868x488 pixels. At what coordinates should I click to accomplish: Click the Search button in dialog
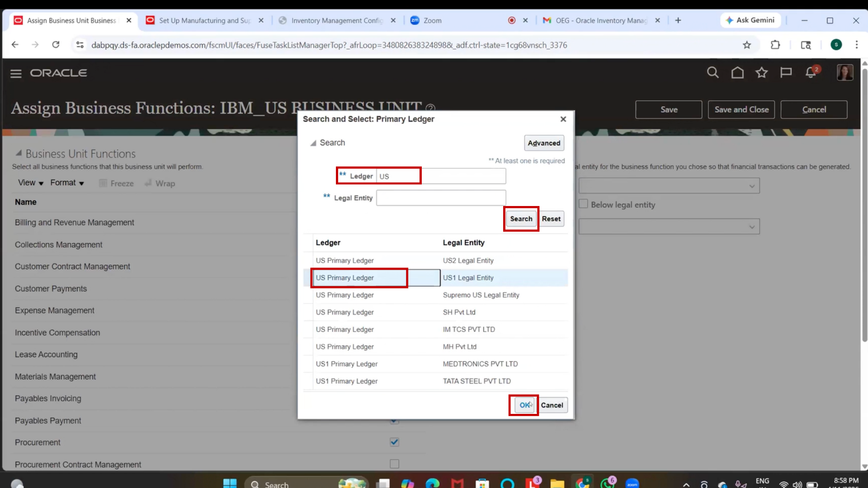click(x=521, y=219)
